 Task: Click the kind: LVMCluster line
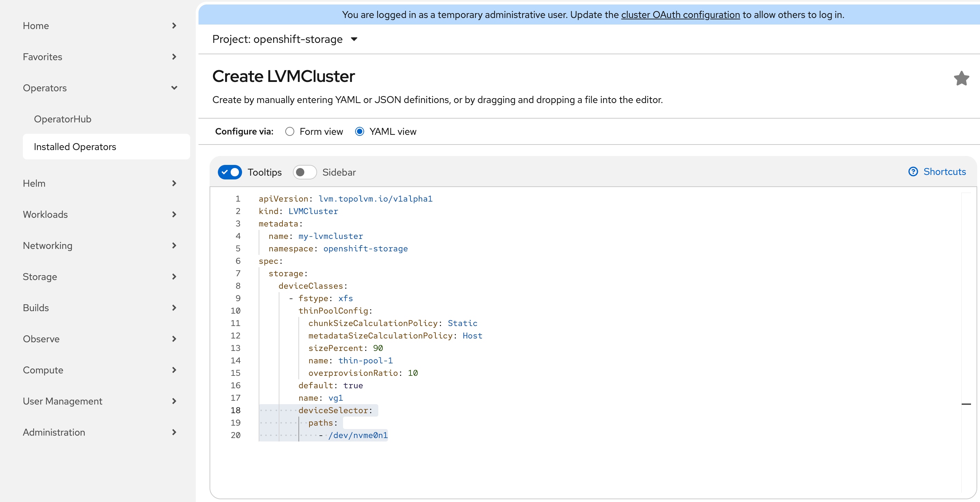click(x=298, y=212)
